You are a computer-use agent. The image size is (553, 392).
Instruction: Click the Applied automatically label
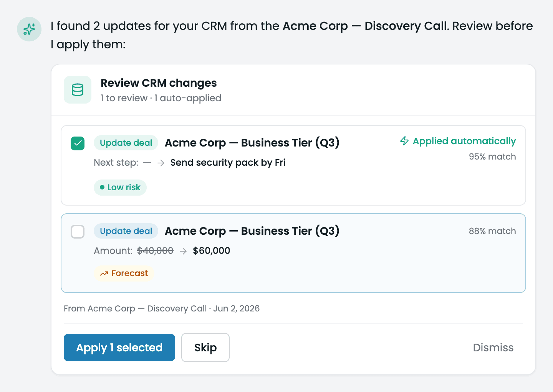coord(464,141)
